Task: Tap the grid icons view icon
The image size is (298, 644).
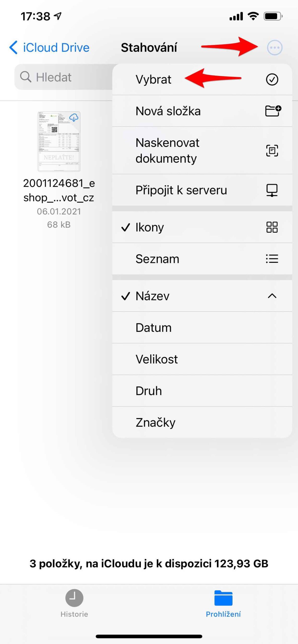Action: (272, 227)
